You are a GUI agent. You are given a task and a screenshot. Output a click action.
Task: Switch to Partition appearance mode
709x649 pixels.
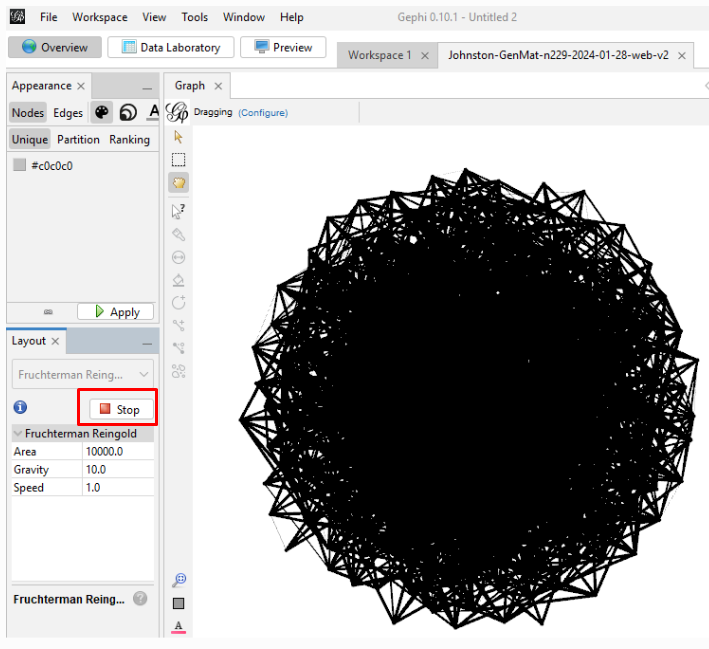coord(78,139)
